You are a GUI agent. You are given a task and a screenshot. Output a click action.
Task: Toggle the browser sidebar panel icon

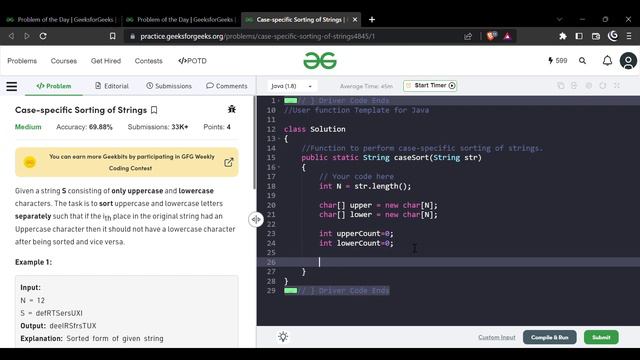(579, 36)
